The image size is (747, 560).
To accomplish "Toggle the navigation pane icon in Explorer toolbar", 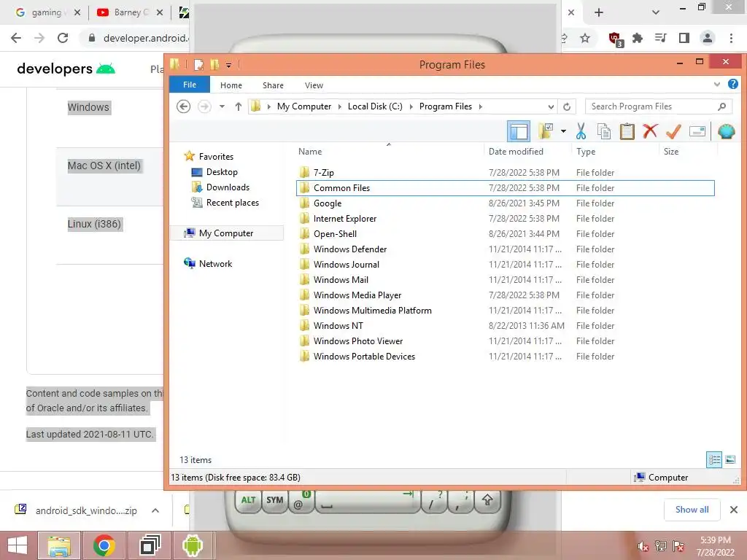I will point(519,131).
